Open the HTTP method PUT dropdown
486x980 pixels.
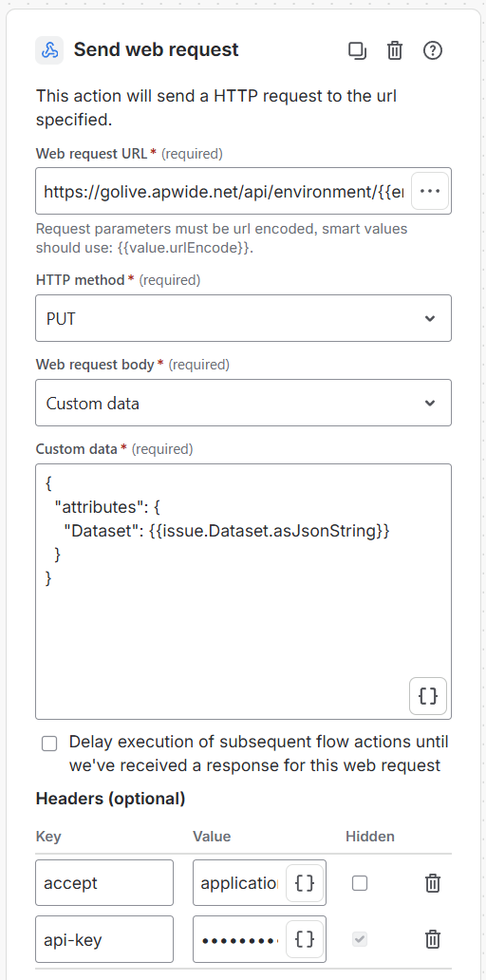(244, 319)
